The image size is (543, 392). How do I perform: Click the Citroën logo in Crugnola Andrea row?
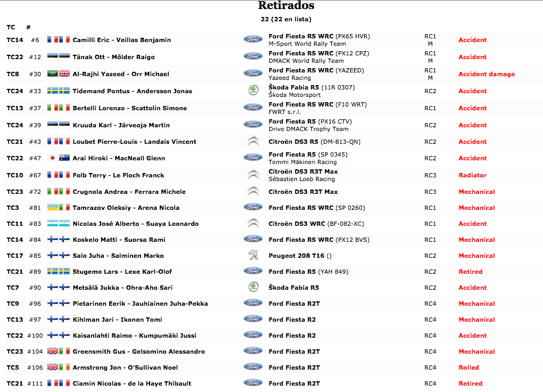[253, 191]
